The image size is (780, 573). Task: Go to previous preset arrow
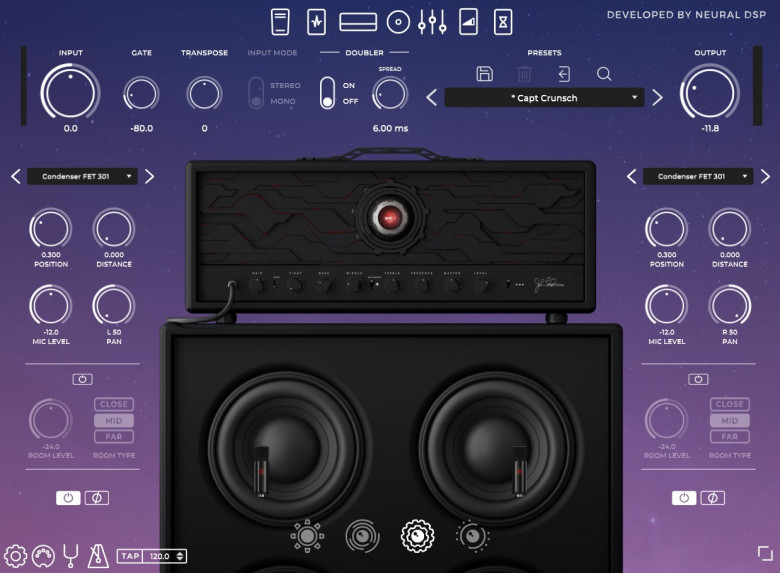[432, 97]
